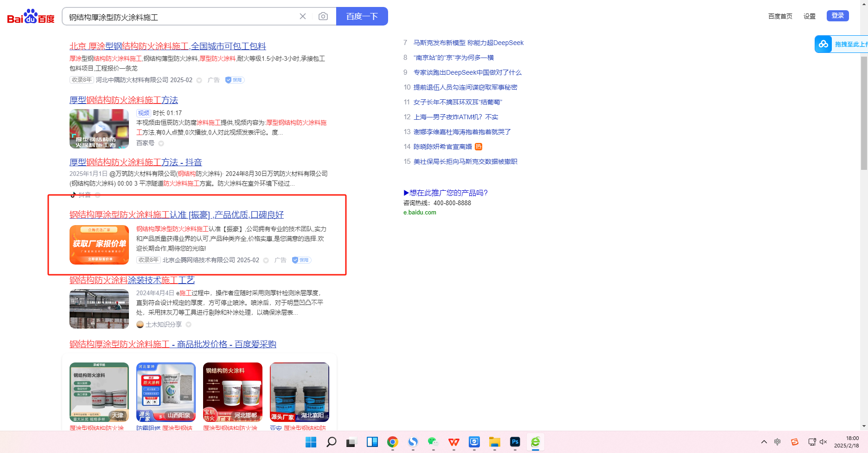This screenshot has height=453, width=868.
Task: Open Photoshop from the taskbar
Action: coord(515,442)
